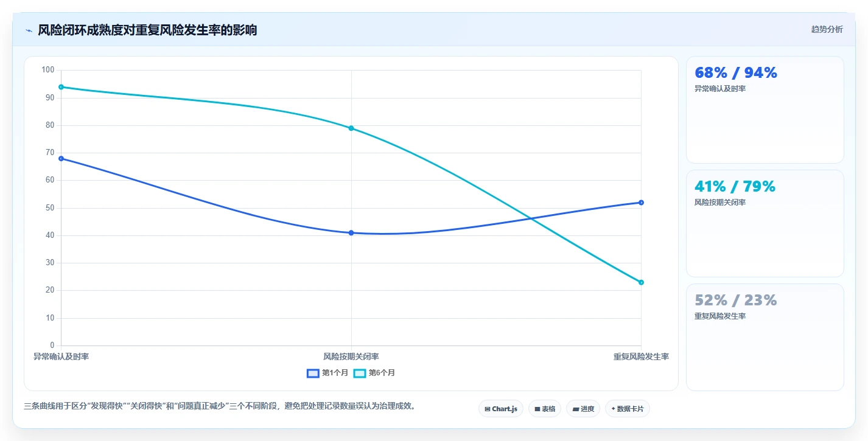Screen dimensions: 868x441
Task: Click the 进度 tag button
Action: point(583,409)
